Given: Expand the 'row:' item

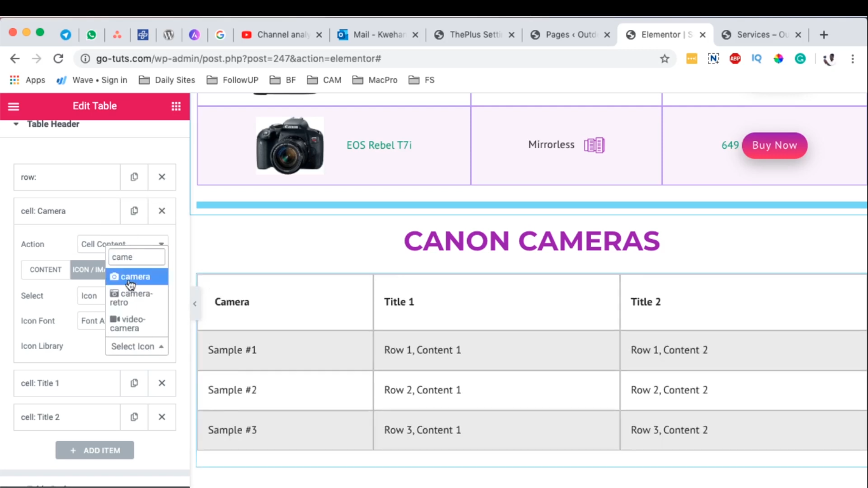Looking at the screenshot, I should [x=67, y=177].
